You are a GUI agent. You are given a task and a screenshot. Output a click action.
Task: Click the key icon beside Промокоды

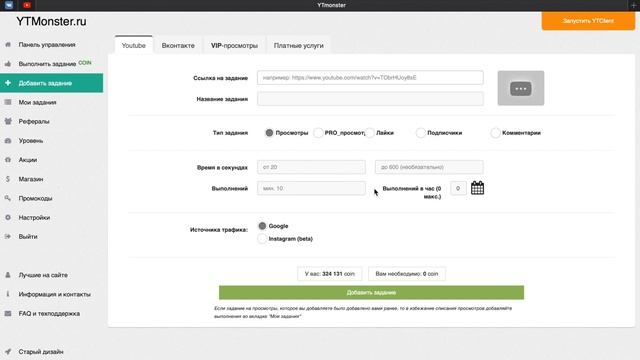point(8,198)
